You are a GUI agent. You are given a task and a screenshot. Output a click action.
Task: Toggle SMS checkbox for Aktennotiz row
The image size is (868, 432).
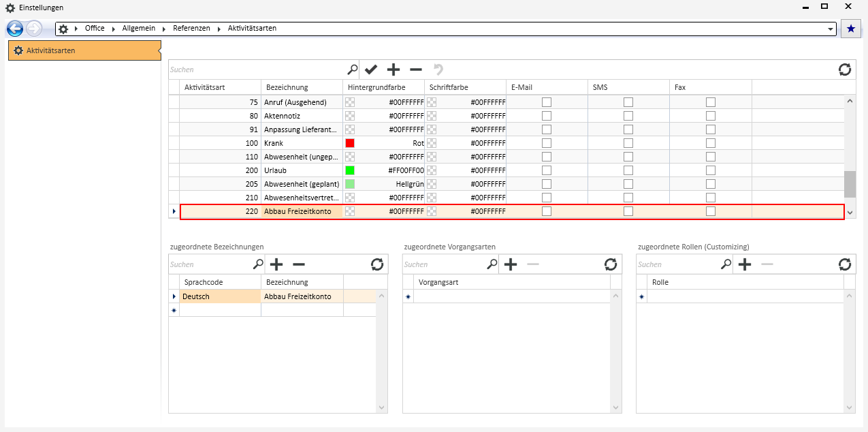(628, 116)
